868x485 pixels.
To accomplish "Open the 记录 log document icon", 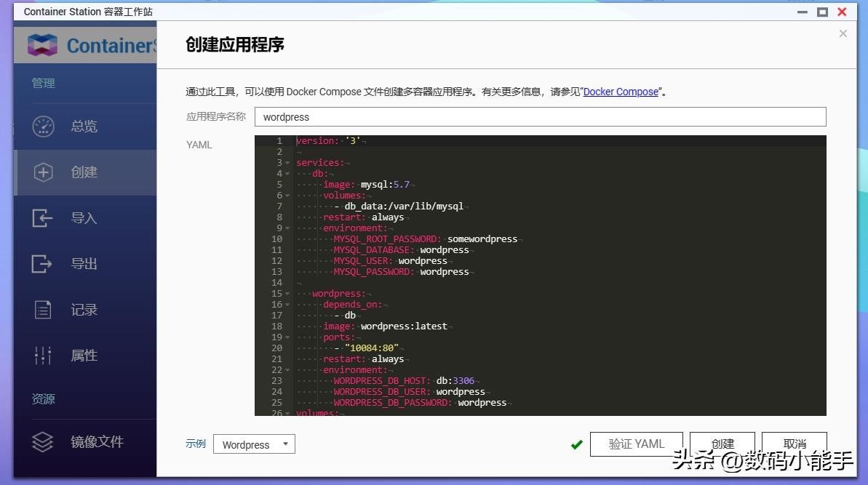I will (44, 310).
